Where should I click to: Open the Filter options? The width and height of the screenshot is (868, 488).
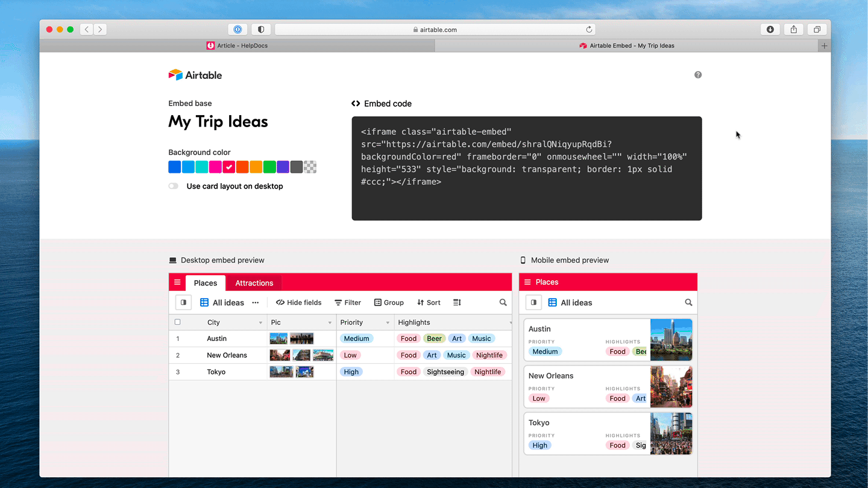coord(348,302)
